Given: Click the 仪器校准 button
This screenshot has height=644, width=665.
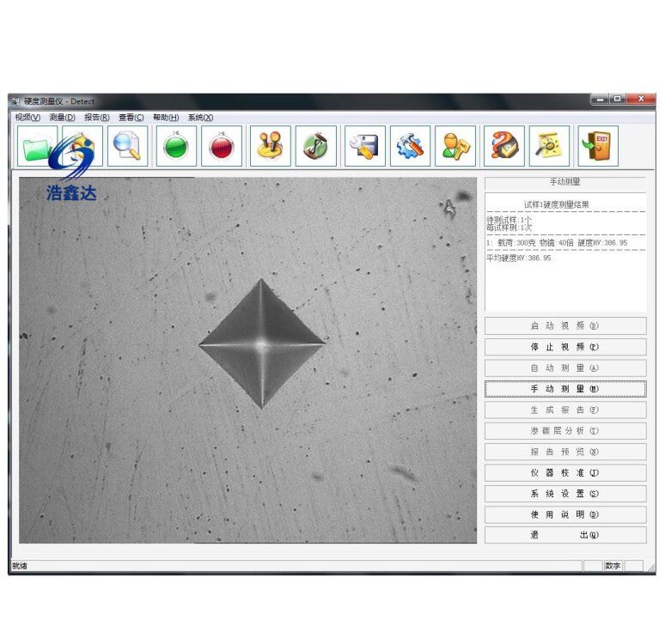Looking at the screenshot, I should point(564,472).
